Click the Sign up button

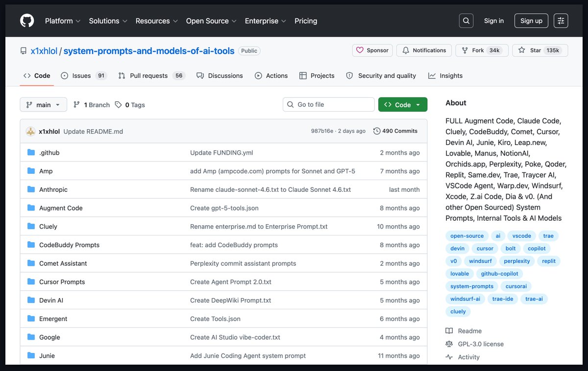[x=531, y=21]
